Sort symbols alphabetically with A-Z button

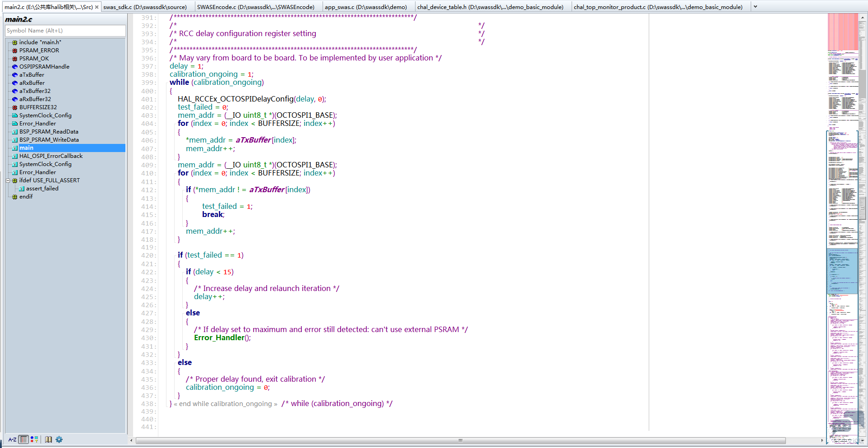[12, 439]
